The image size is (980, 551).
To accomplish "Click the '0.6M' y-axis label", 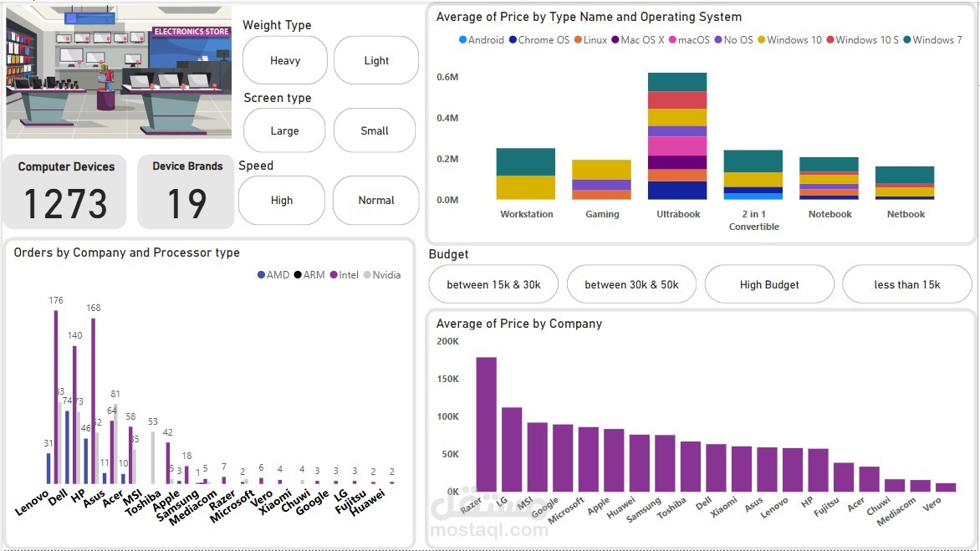I will [x=447, y=77].
